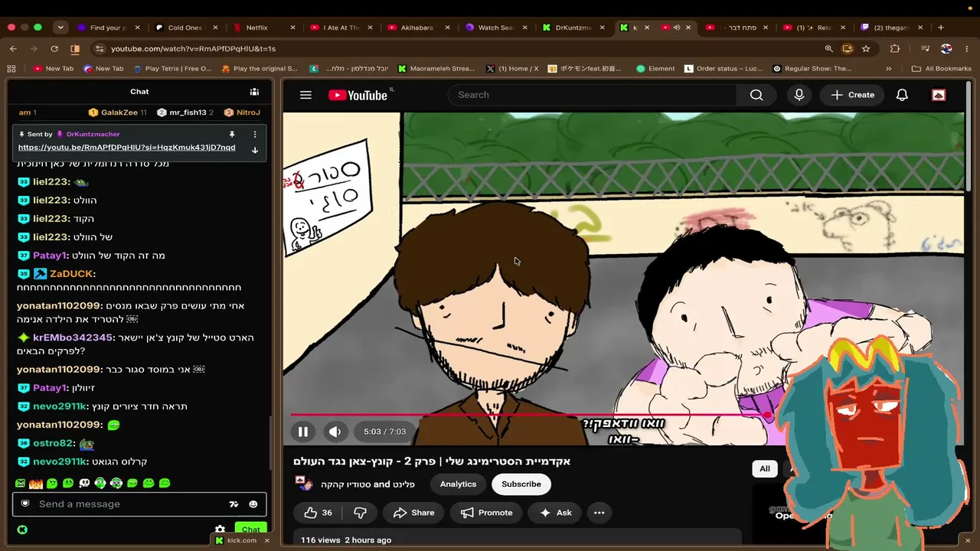980x551 pixels.
Task: Open the Create menu on YouTube
Action: tap(852, 95)
